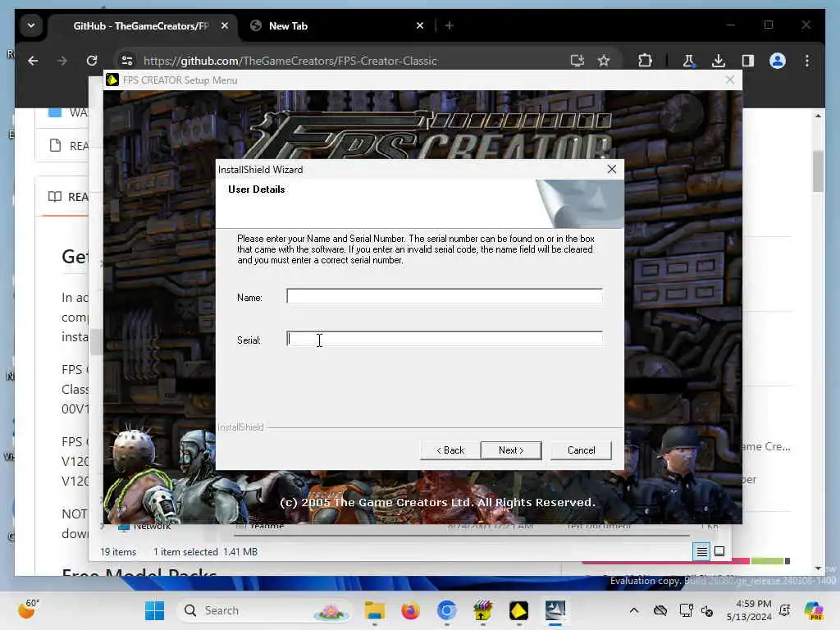This screenshot has height=630, width=840.
Task: Show hidden system tray icons
Action: [634, 610]
